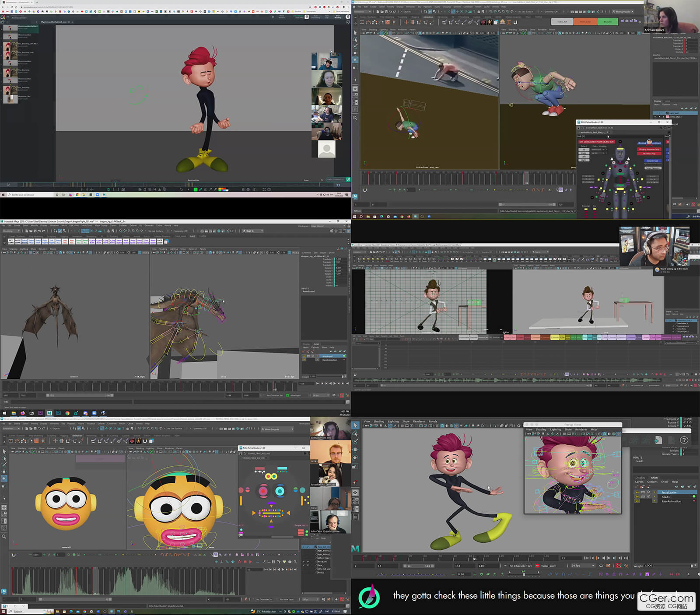Click the AUTO CHAR shelf button in dragon Maya window
700x615 pixels.
18,241
